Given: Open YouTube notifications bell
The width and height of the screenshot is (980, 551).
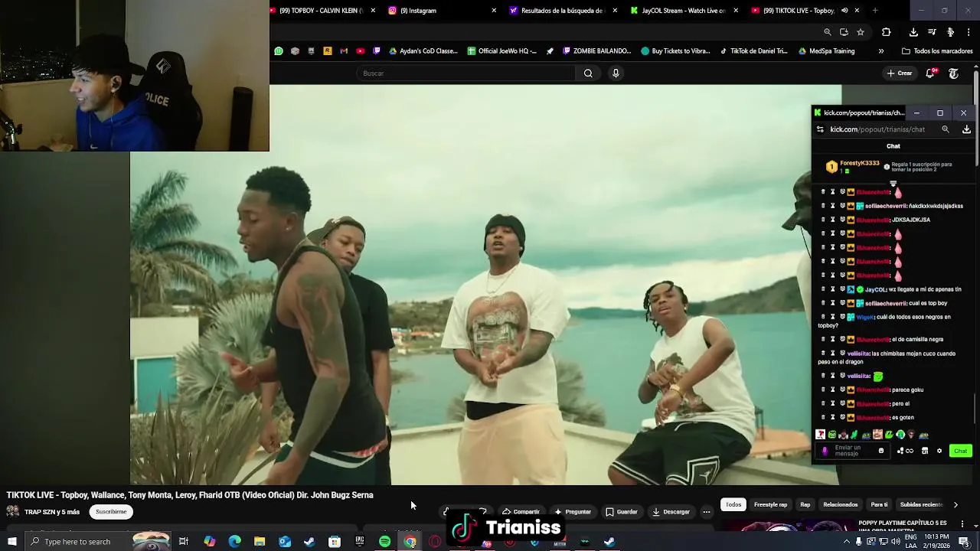Looking at the screenshot, I should tap(931, 73).
